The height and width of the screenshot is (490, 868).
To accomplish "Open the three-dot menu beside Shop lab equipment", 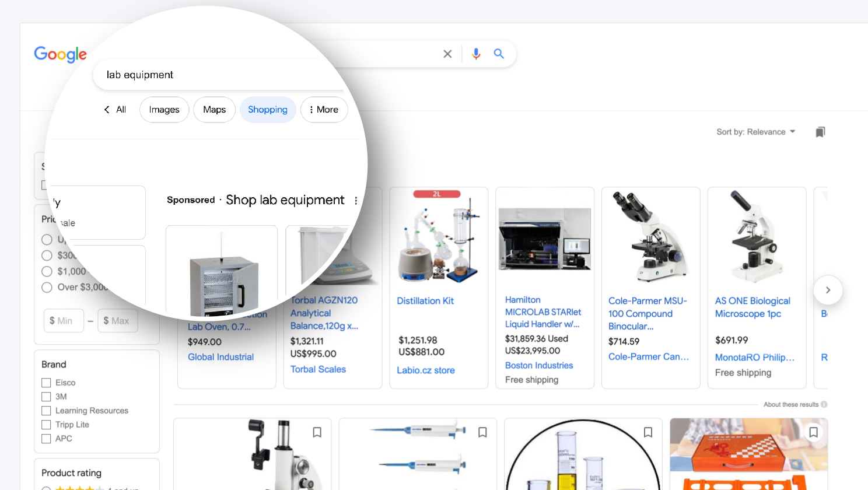I will (x=356, y=200).
